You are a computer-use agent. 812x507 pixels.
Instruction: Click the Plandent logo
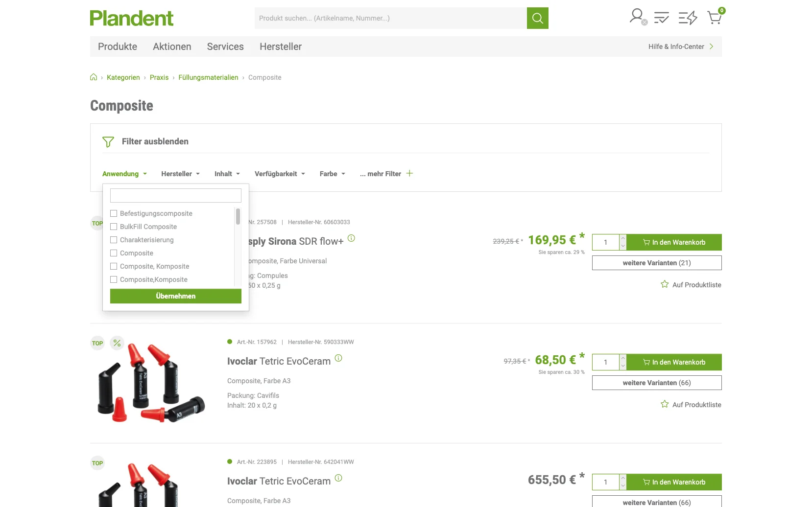pos(131,18)
